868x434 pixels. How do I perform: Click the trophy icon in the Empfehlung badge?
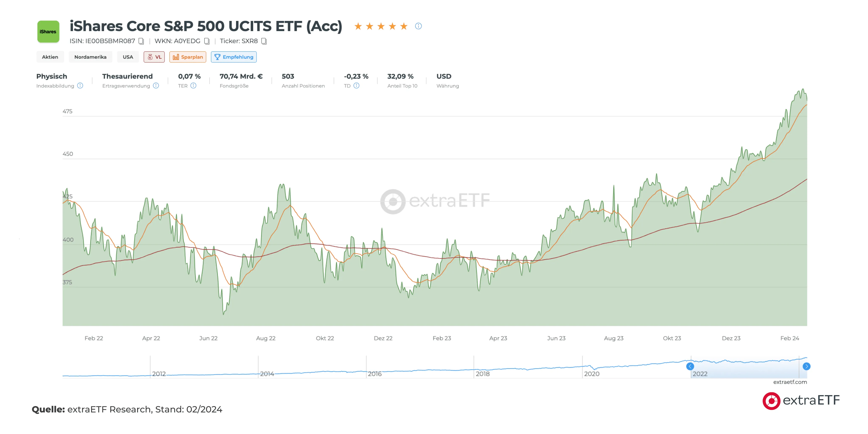[218, 57]
